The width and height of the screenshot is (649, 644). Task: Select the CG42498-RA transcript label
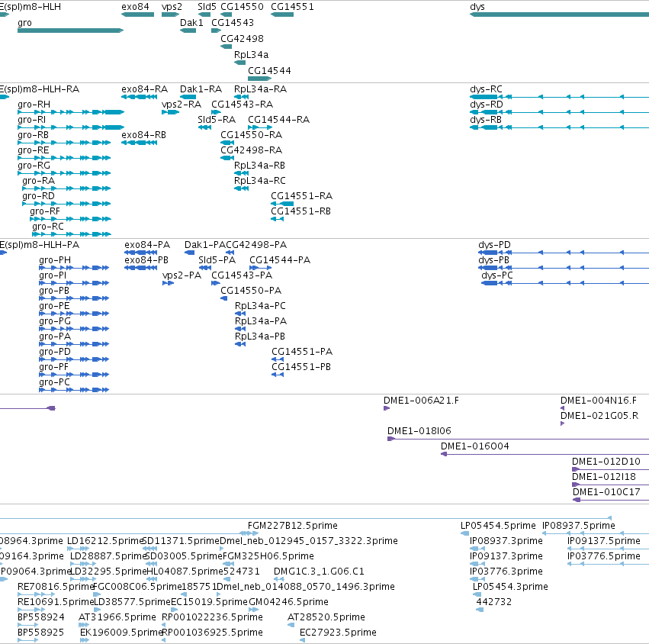coord(251,150)
